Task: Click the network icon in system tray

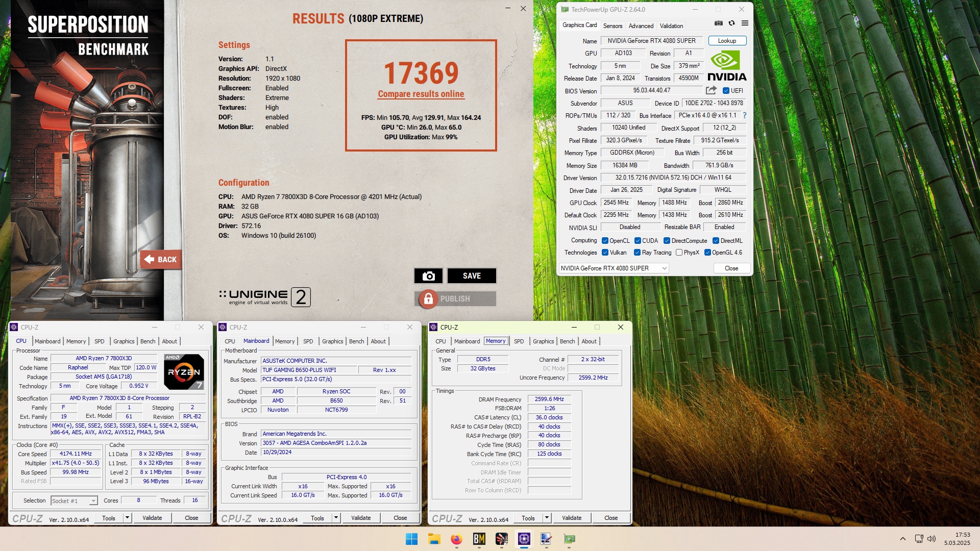Action: pyautogui.click(x=919, y=539)
